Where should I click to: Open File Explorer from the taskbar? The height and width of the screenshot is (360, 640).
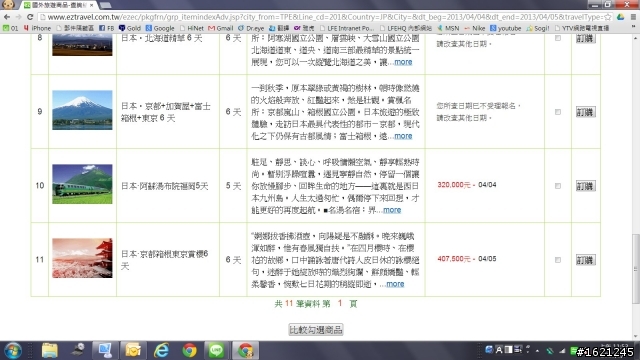(50, 351)
